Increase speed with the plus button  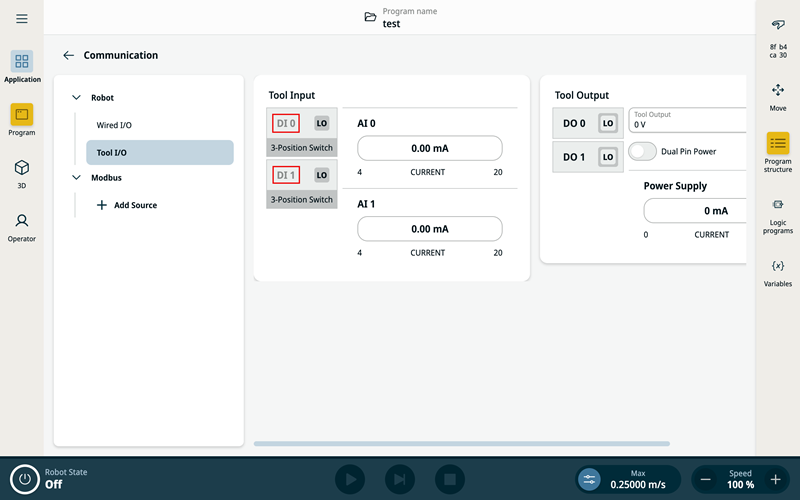775,480
